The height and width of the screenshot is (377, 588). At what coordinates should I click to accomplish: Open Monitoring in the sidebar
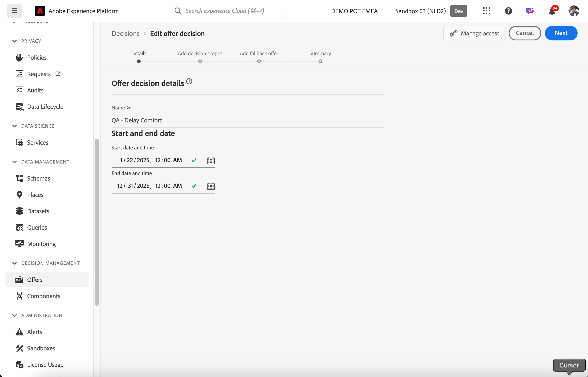pos(47,244)
